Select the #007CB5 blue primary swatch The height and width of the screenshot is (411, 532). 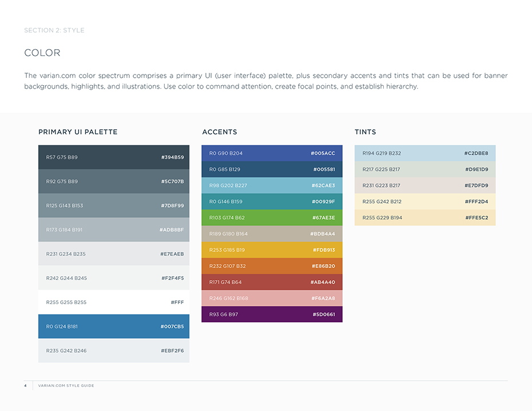[114, 326]
